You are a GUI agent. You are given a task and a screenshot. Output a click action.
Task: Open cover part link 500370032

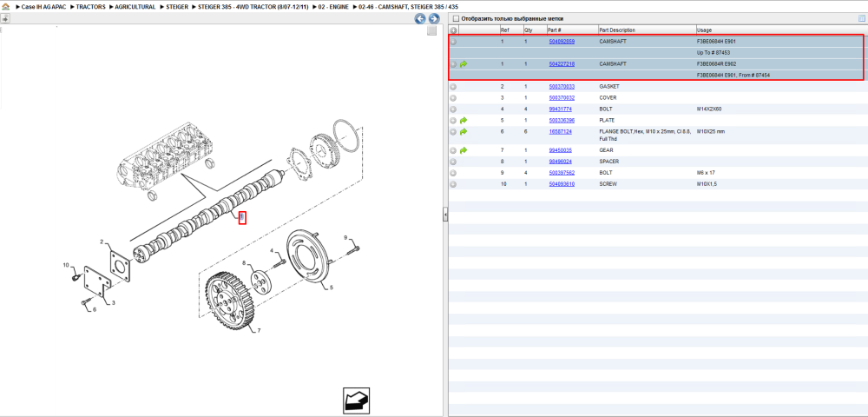(562, 98)
